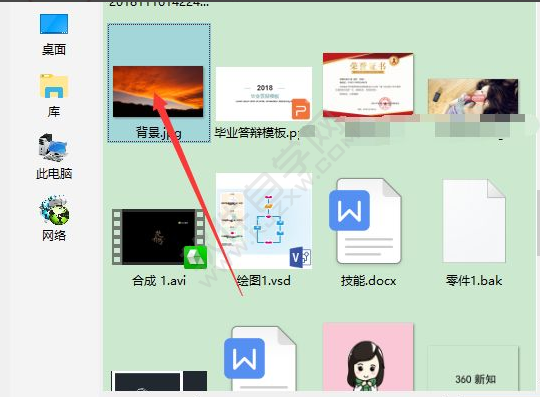Open the 网络 network icon

coord(54,209)
